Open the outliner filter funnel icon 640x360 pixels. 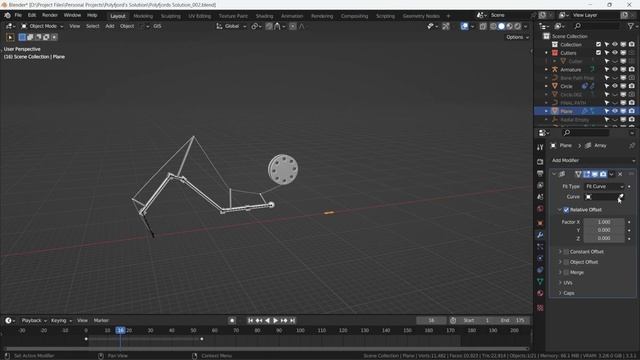631,26
